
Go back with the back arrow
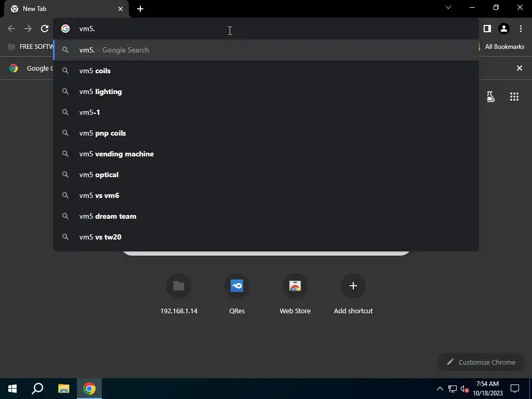click(11, 29)
